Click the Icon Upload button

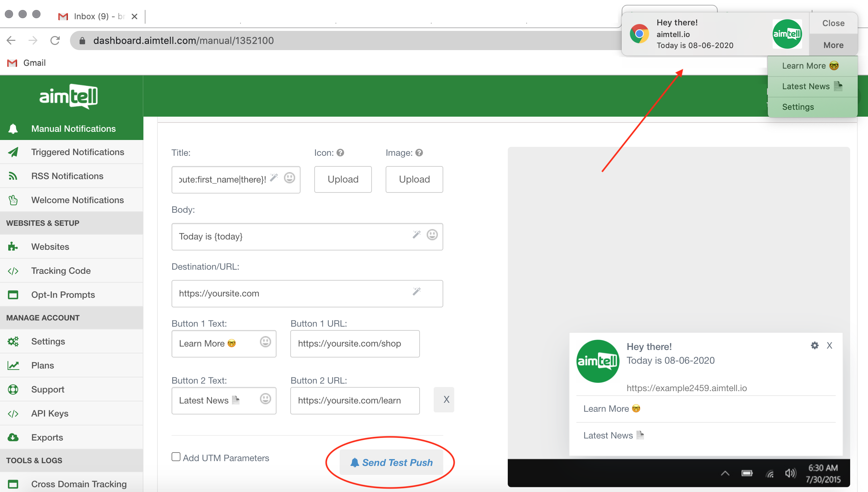tap(343, 179)
